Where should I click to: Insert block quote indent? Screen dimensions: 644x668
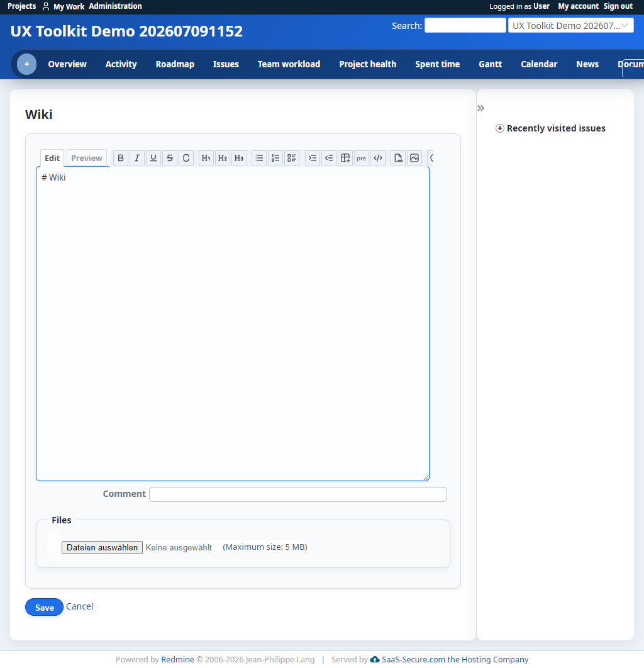click(x=312, y=158)
